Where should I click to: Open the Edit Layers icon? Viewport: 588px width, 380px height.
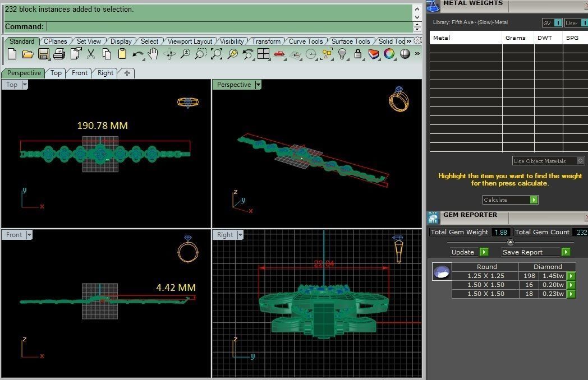374,54
